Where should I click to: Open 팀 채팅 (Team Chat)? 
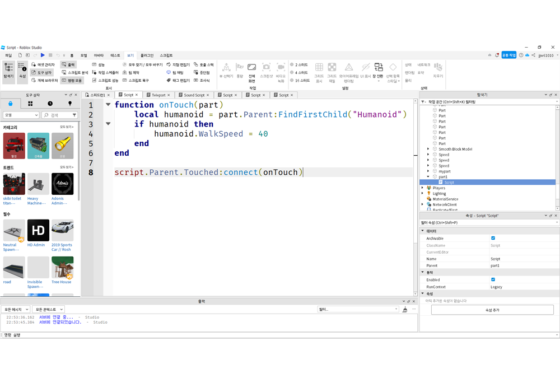[x=175, y=72]
